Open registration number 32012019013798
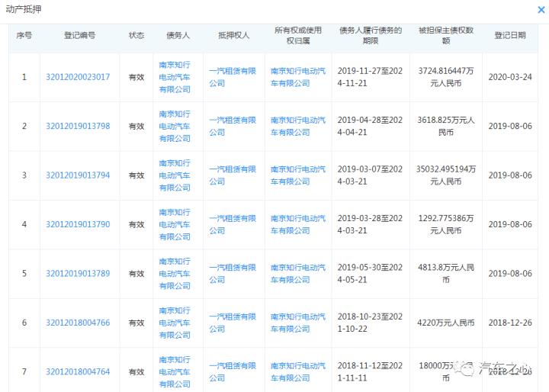 [78, 126]
